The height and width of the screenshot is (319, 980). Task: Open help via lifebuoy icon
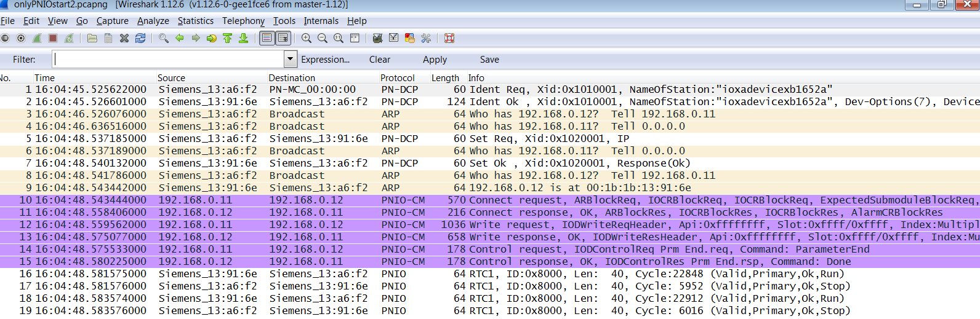(x=449, y=38)
